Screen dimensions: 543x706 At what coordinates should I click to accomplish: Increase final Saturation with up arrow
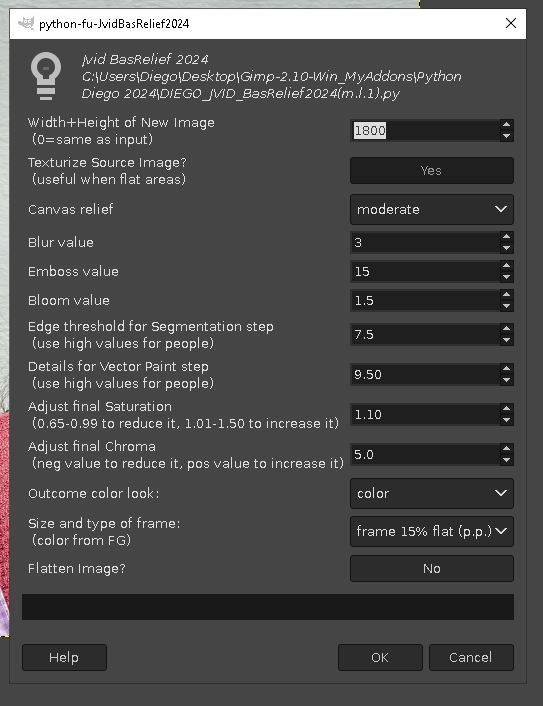coord(507,409)
